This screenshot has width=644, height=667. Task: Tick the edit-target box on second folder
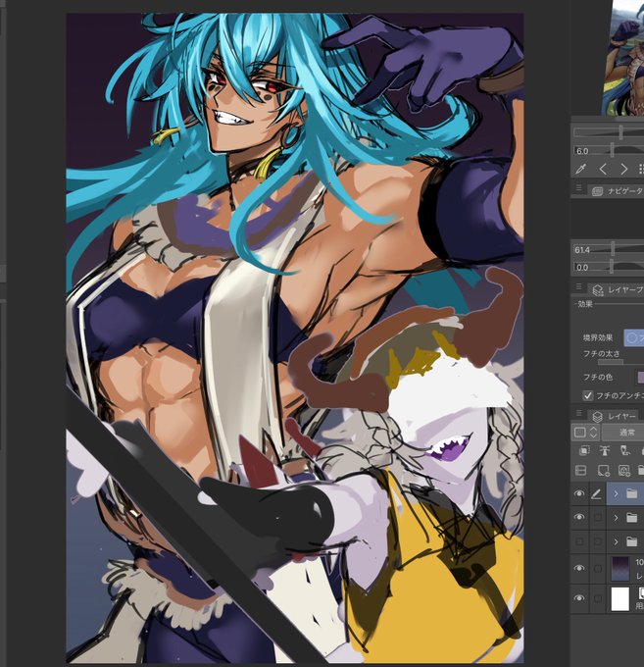[598, 518]
